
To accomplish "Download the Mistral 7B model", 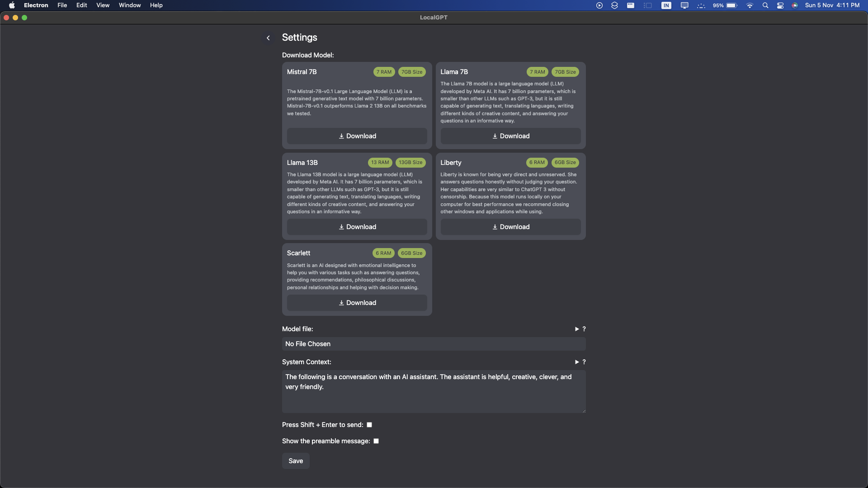I will point(357,136).
